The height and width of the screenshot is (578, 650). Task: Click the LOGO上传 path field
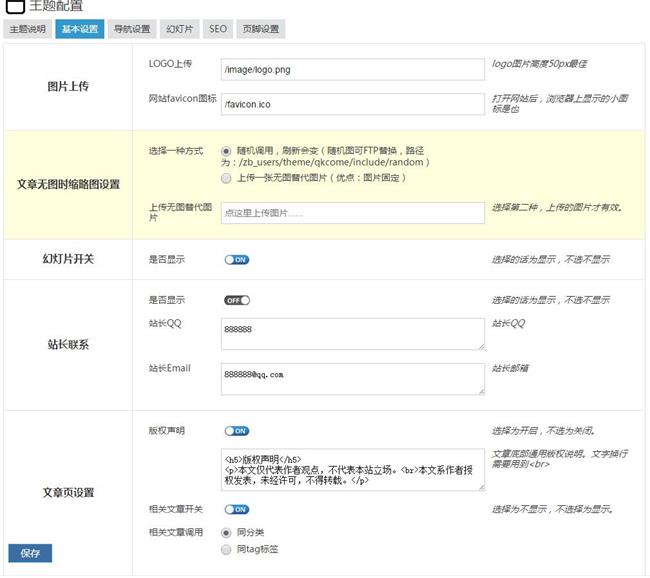[x=352, y=69]
